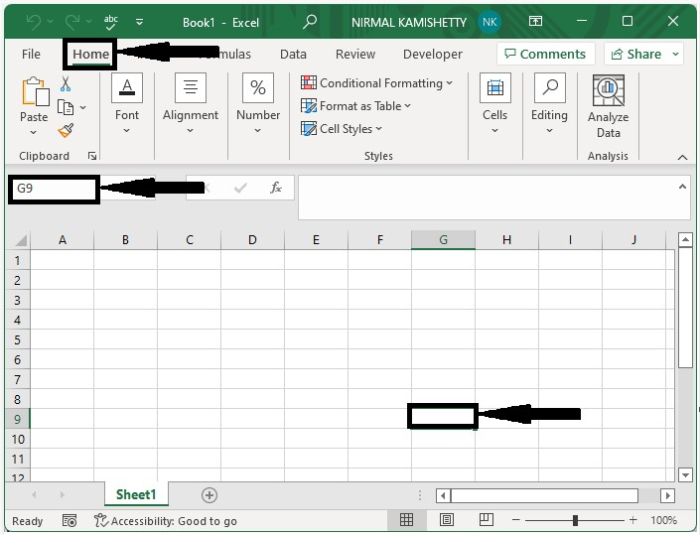Click the Select All corner triangle
700x535 pixels.
pos(21,241)
